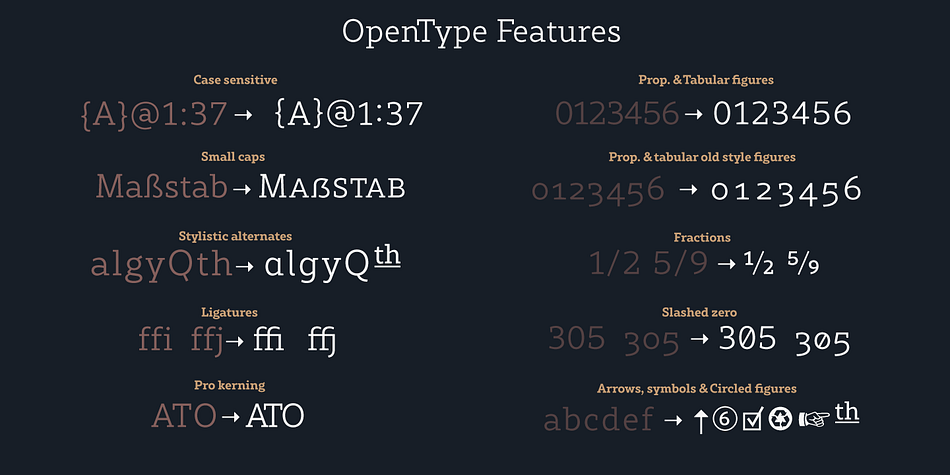Click the pointing hand symbol glyph
The width and height of the screenshot is (950, 475).
814,419
